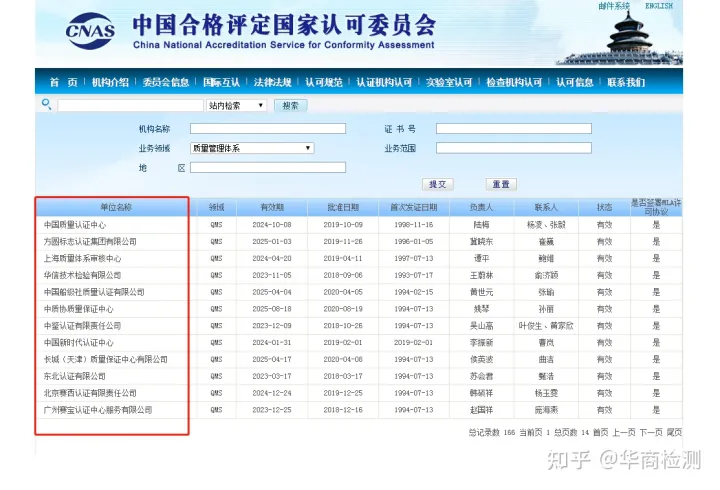
Task: Click the 首次发证日期 column header
Action: pyautogui.click(x=414, y=207)
